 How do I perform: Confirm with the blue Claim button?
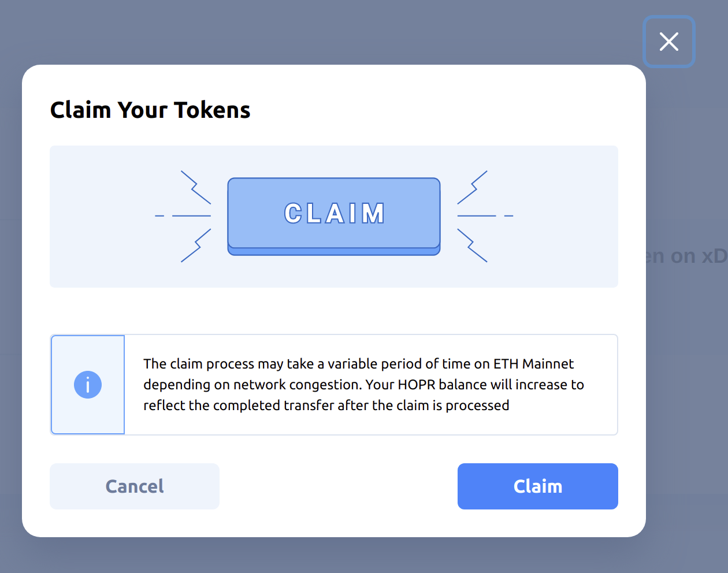coord(538,486)
